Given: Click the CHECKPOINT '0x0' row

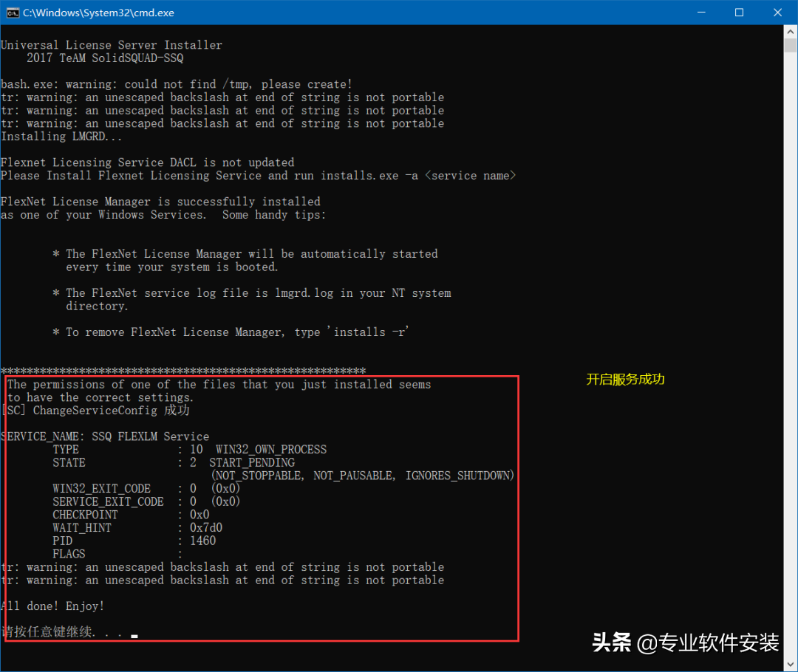Looking at the screenshot, I should coord(131,515).
